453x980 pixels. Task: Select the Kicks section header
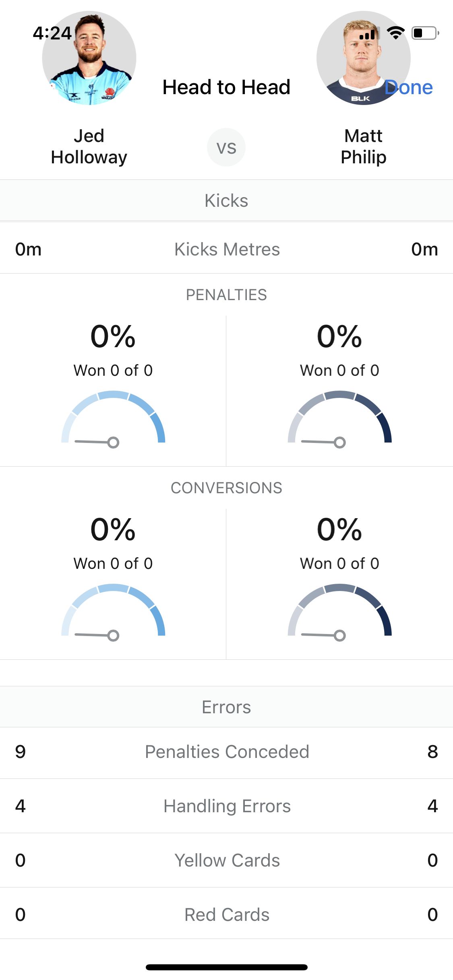pyautogui.click(x=226, y=200)
